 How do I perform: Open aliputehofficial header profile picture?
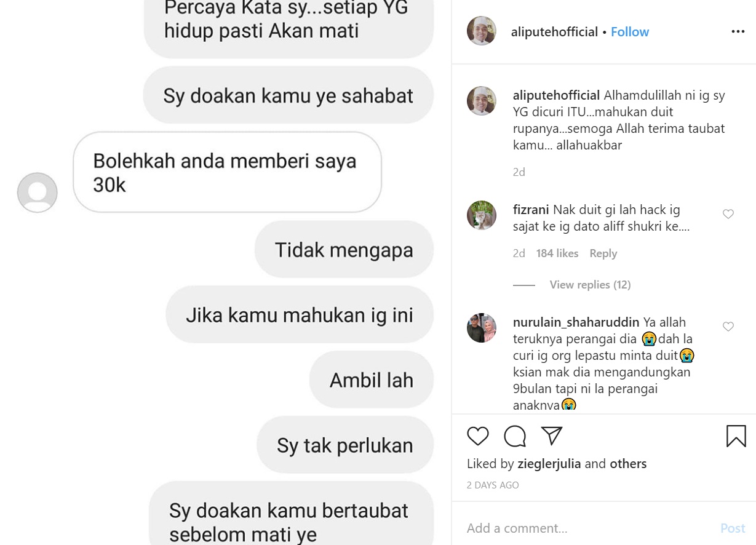pyautogui.click(x=482, y=31)
